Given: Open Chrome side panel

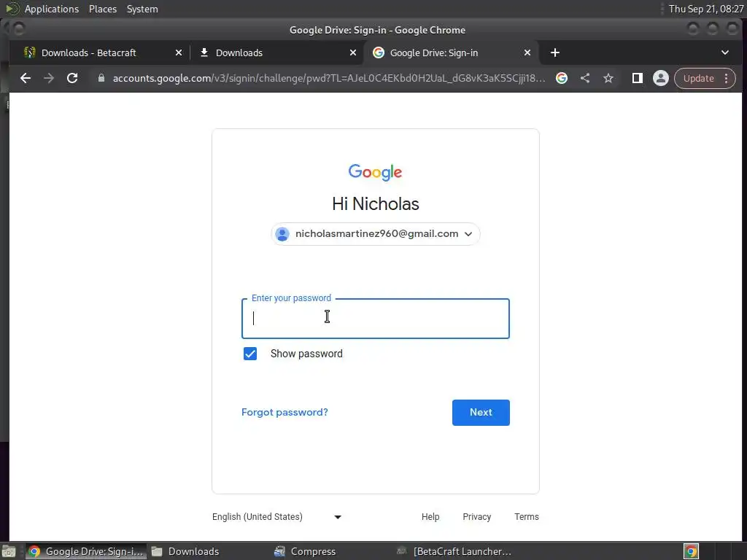Looking at the screenshot, I should coord(638,78).
